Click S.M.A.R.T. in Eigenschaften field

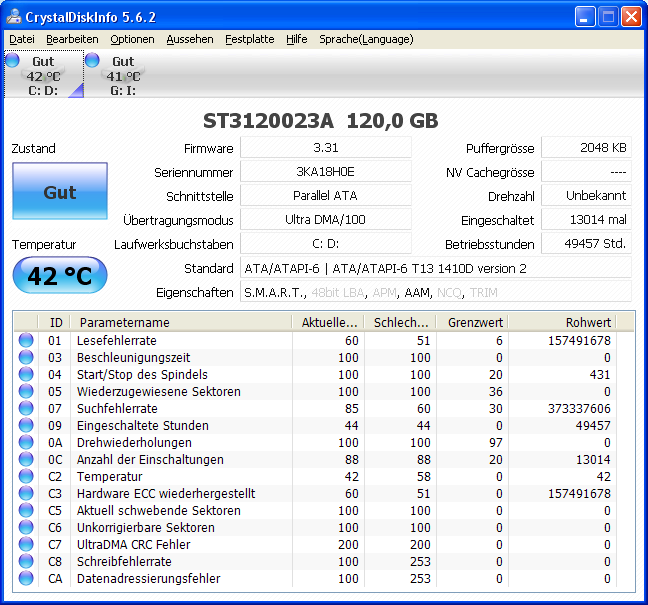pos(274,293)
